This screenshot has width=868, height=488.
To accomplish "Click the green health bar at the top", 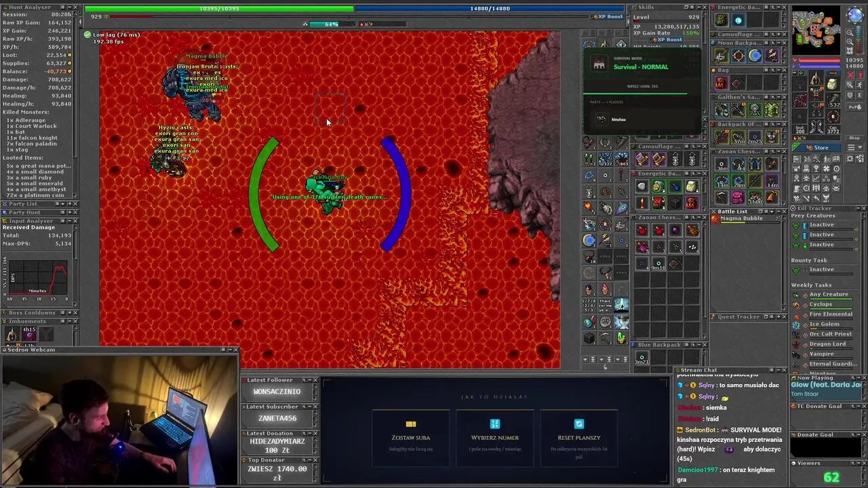I will 219,9.
